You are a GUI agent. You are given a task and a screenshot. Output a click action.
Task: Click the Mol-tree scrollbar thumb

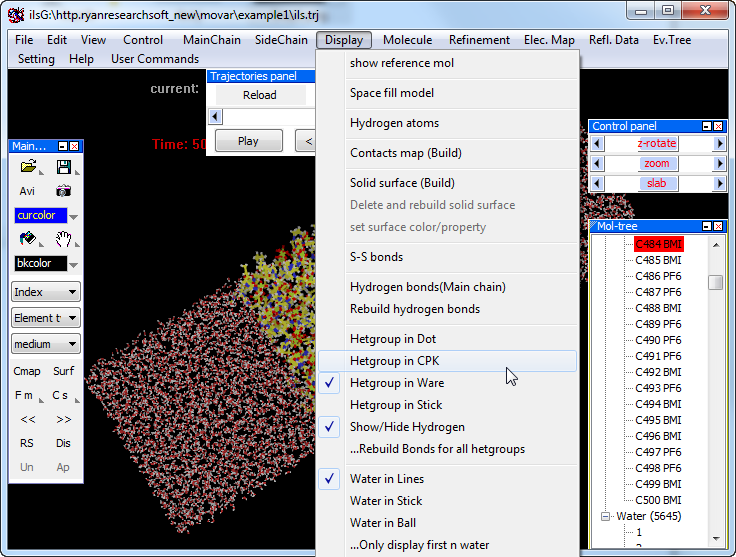tap(715, 282)
